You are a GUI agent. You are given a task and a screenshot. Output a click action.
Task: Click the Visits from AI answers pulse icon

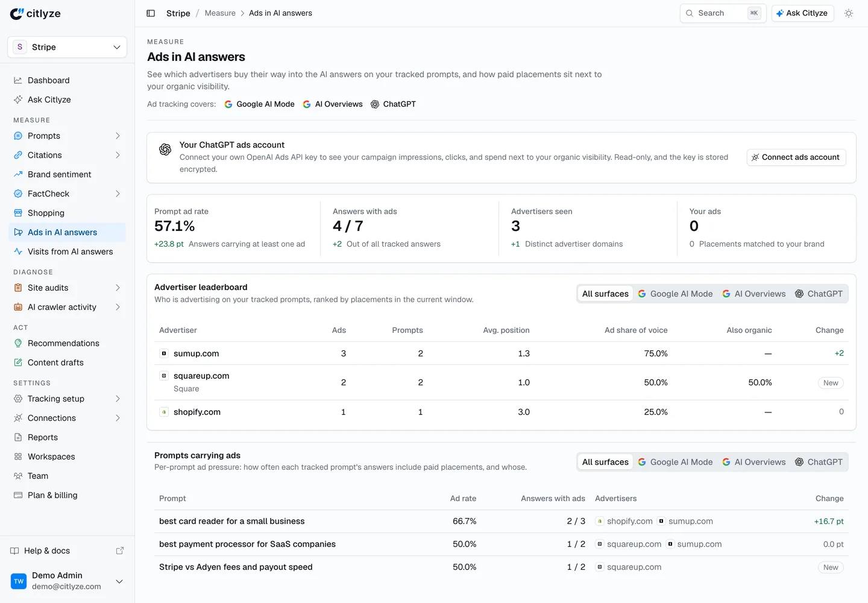[18, 251]
